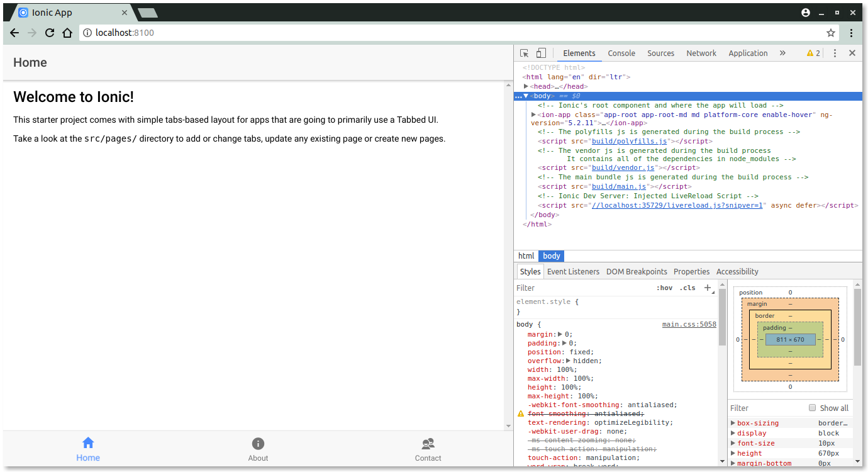This screenshot has width=868, height=472.
Task: Open build/polyfills.js link
Action: point(629,142)
